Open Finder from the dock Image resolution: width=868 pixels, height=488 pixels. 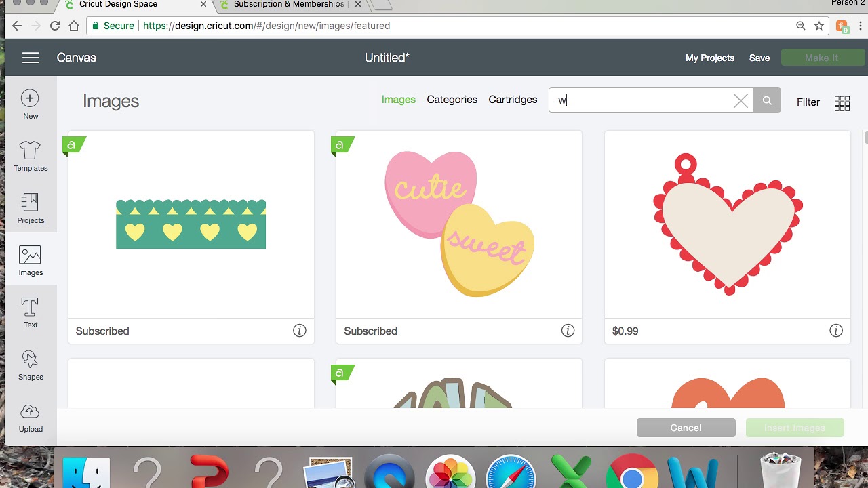(86, 472)
